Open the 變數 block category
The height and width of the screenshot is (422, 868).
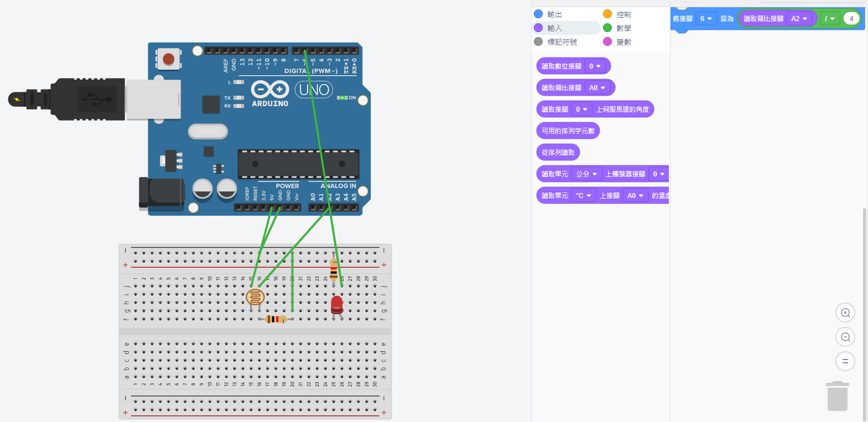pyautogui.click(x=623, y=42)
